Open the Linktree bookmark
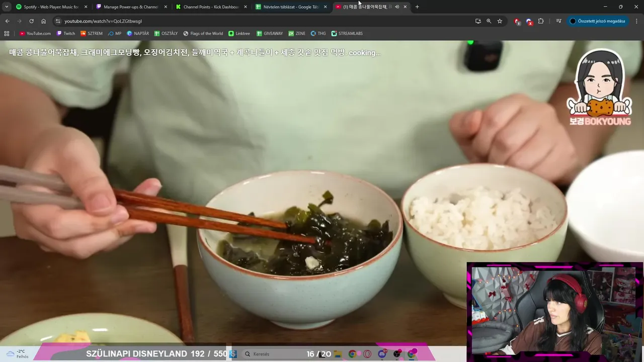644x362 pixels. click(239, 33)
